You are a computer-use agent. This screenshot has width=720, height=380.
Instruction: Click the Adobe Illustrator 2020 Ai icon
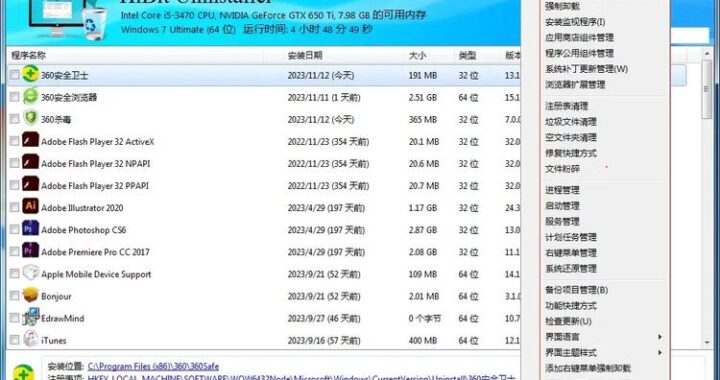(x=30, y=206)
